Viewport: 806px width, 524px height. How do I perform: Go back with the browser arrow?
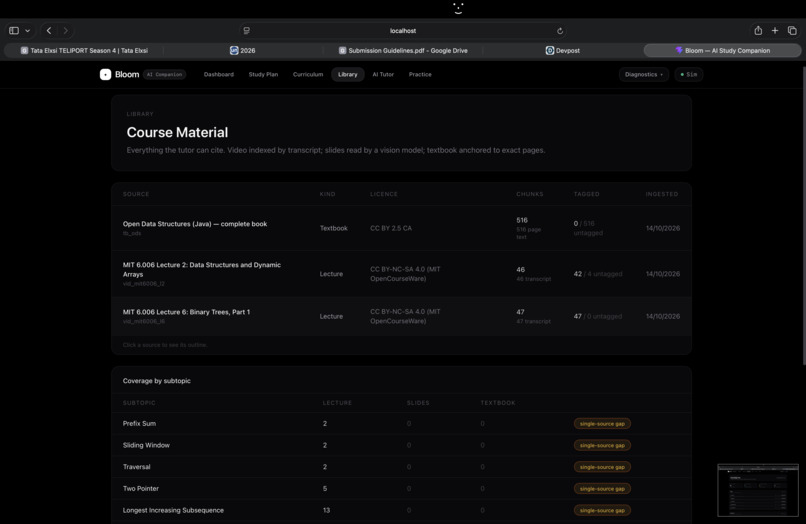tap(49, 31)
